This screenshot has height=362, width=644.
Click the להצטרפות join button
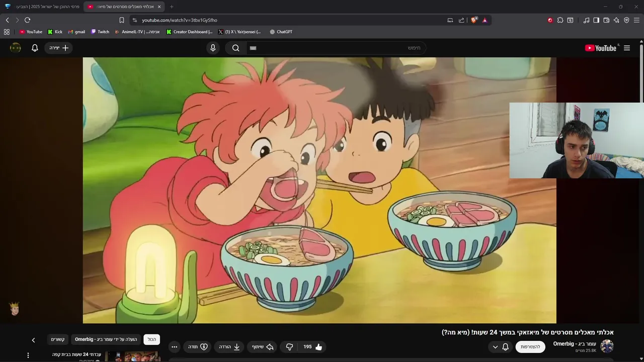pyautogui.click(x=530, y=347)
